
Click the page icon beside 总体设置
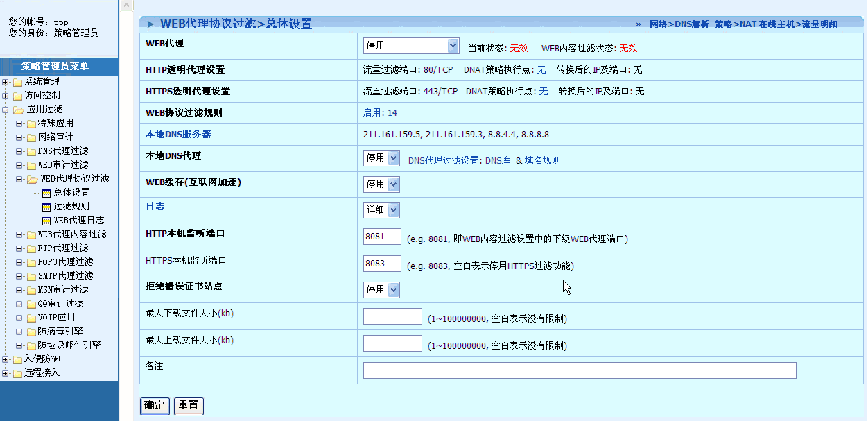[46, 193]
